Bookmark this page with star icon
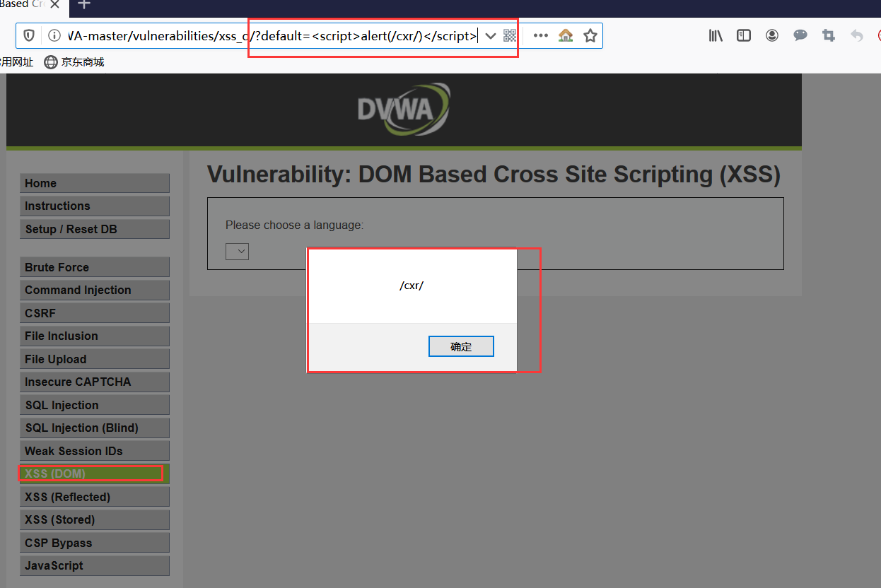The height and width of the screenshot is (588, 881). [590, 35]
